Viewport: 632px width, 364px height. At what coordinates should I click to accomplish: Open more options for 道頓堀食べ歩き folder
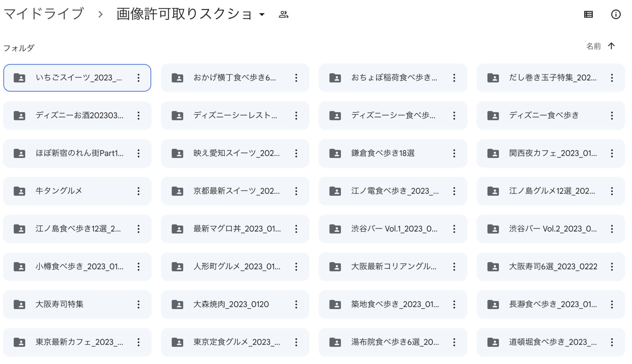point(612,342)
